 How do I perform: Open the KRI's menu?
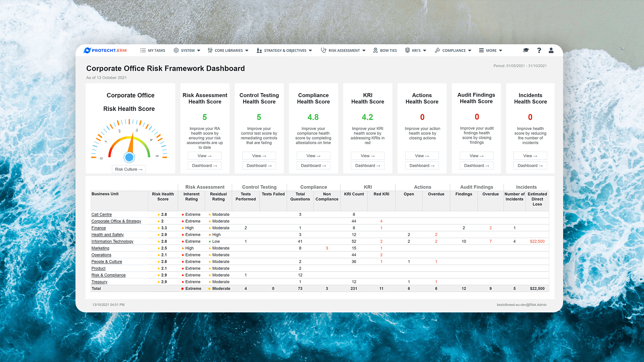pos(416,50)
